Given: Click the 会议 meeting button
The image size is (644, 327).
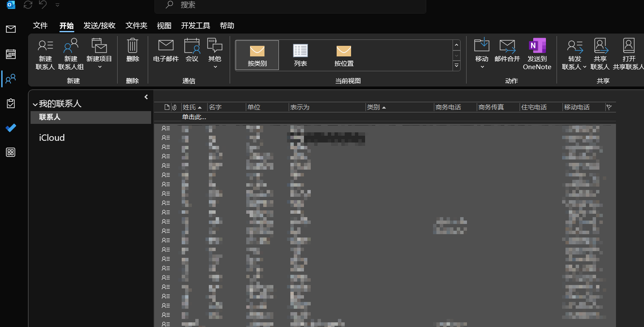Looking at the screenshot, I should point(192,51).
